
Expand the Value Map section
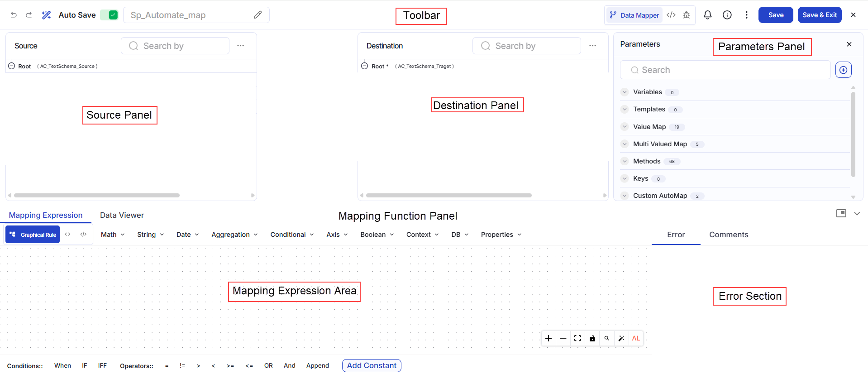pos(625,127)
